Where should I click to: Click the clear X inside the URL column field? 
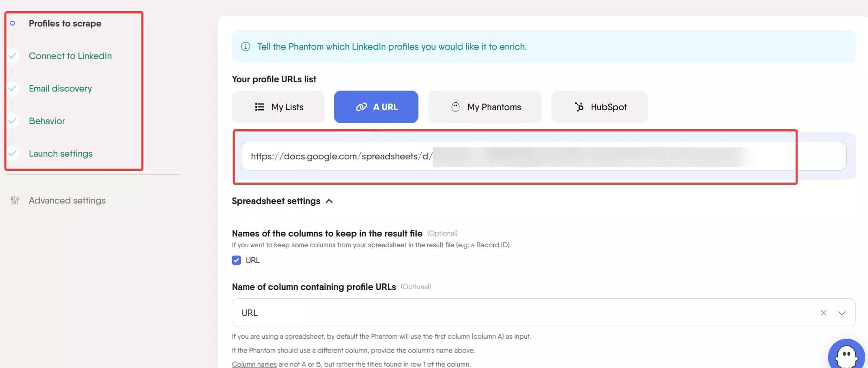823,313
